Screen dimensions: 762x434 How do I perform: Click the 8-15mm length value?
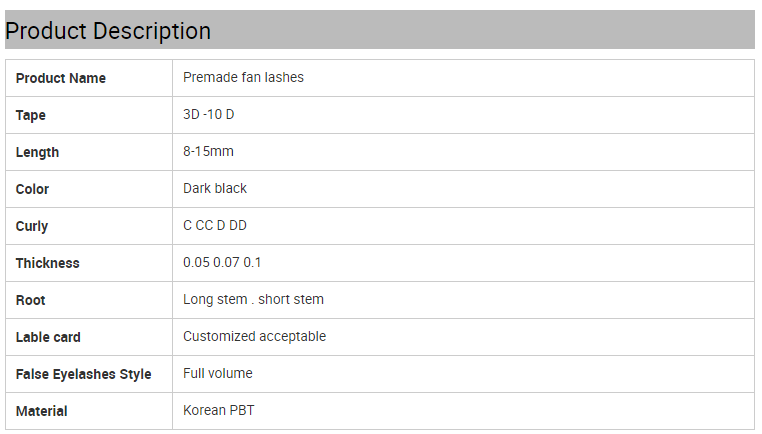click(208, 151)
